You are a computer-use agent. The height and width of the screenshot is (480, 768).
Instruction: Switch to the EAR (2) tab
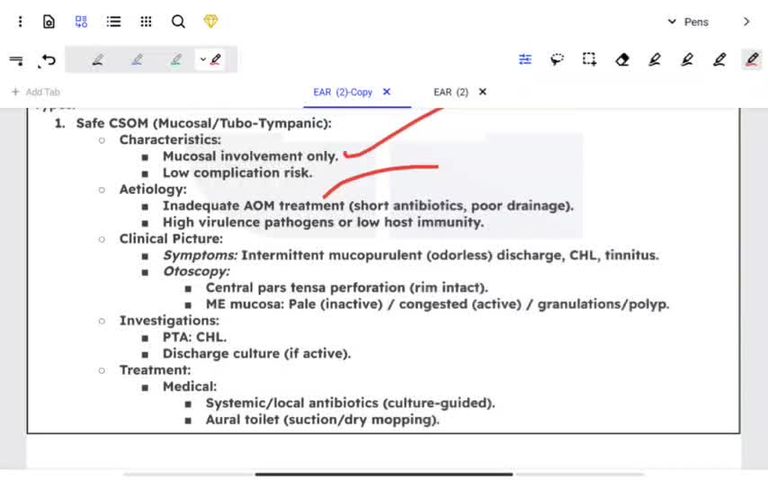(450, 92)
